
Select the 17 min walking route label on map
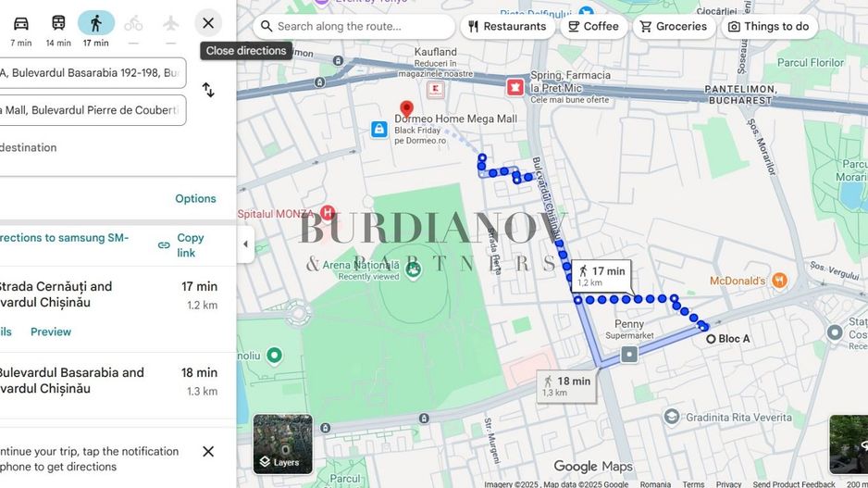[x=601, y=276]
